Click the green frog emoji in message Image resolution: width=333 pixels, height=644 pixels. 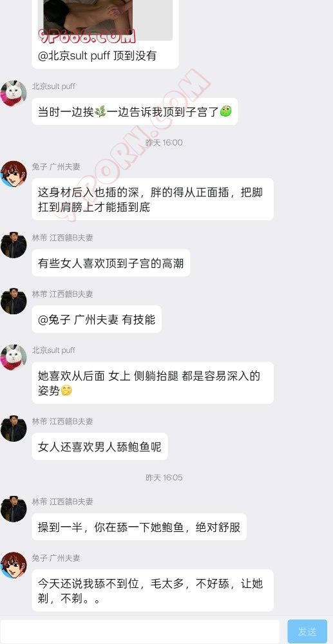(225, 111)
